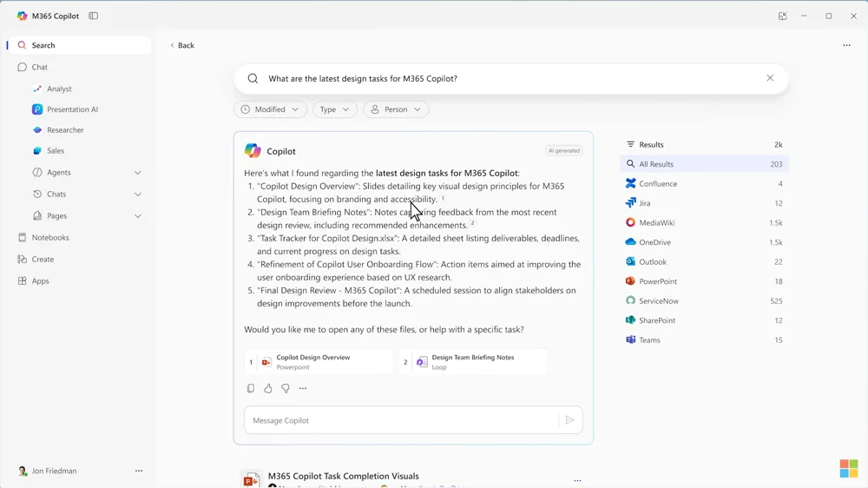This screenshot has width=868, height=488.
Task: Open Researcher agent in sidebar
Action: (x=65, y=130)
